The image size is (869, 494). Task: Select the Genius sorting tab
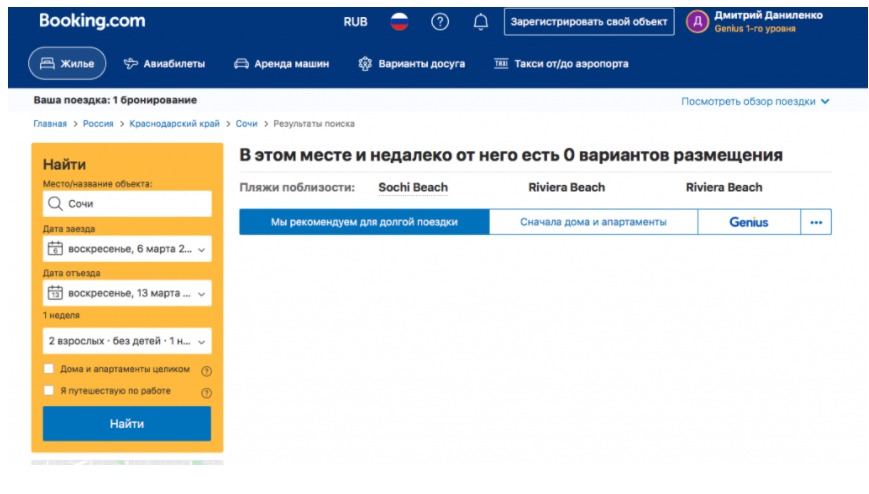(749, 222)
